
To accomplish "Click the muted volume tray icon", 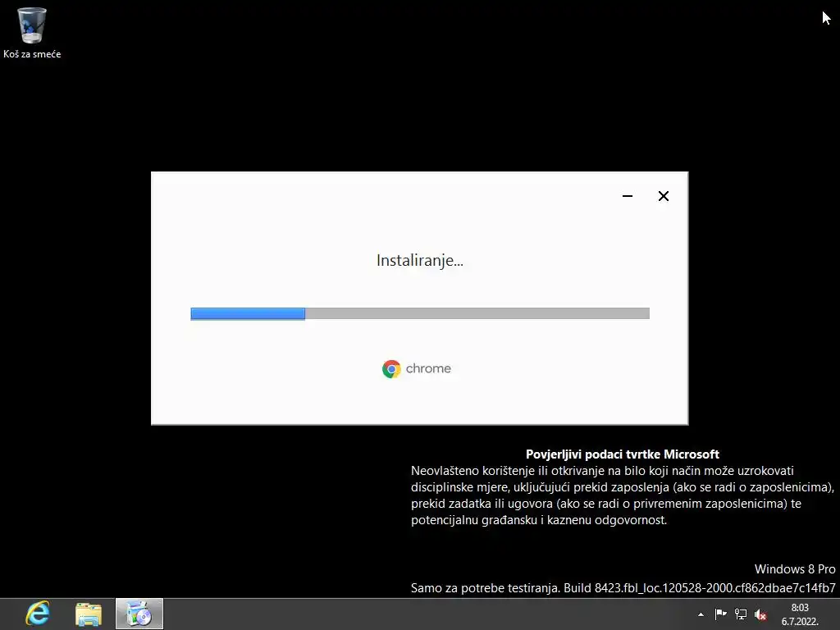I will [760, 614].
